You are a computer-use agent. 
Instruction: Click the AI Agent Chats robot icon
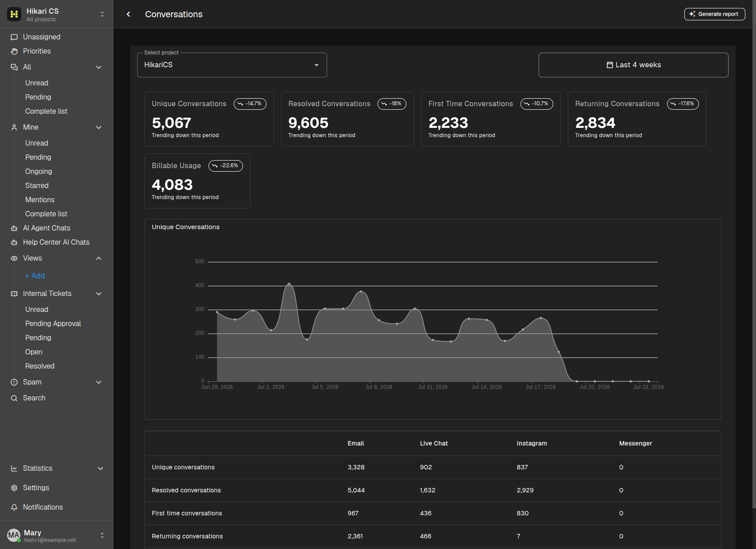point(14,228)
